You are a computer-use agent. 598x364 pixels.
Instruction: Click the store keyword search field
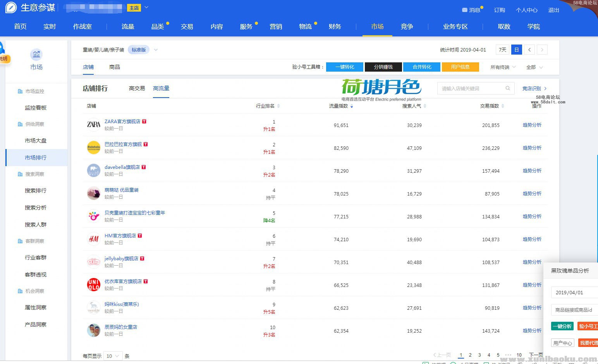471,88
